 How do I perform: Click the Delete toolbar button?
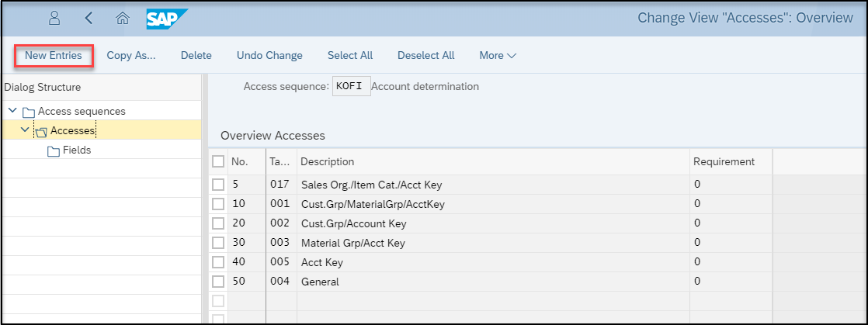[x=196, y=55]
